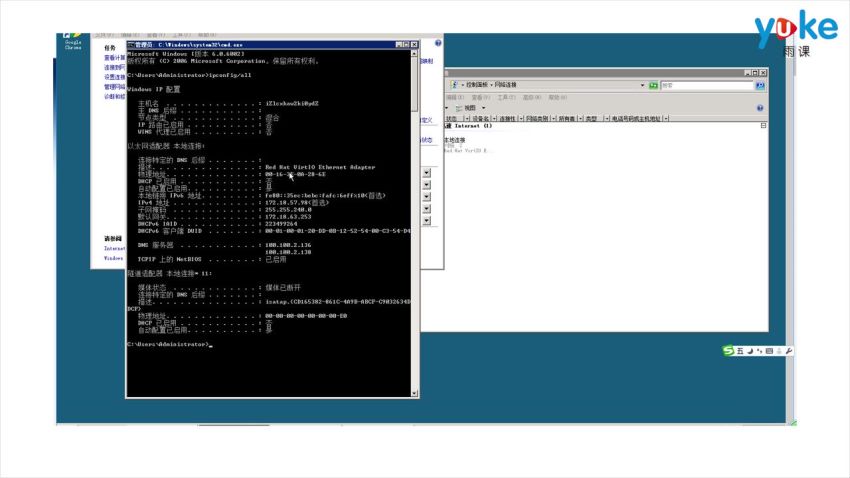Open the 编辑 menu in Network Connections
This screenshot has height=478, width=850.
pyautogui.click(x=455, y=98)
